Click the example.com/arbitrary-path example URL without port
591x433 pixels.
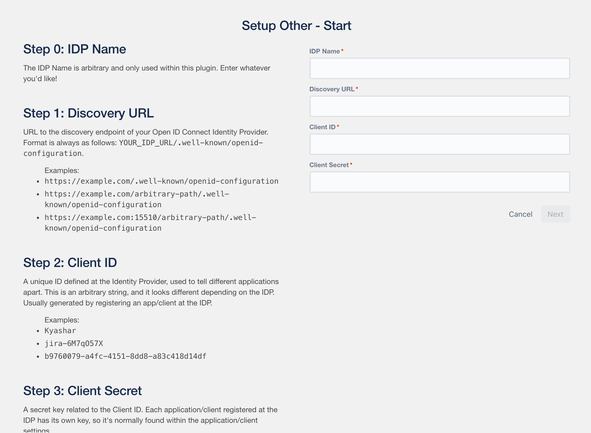pyautogui.click(x=137, y=199)
